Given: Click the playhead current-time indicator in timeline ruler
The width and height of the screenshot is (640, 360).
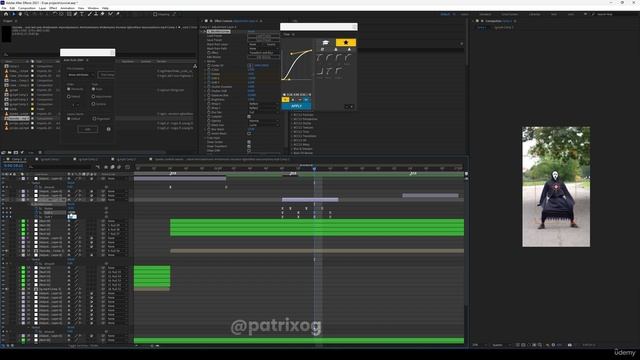Looking at the screenshot, I should pos(314,169).
